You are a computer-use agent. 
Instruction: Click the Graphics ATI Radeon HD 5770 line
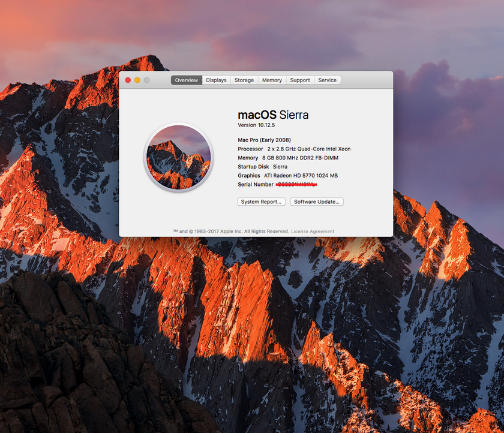click(x=287, y=175)
